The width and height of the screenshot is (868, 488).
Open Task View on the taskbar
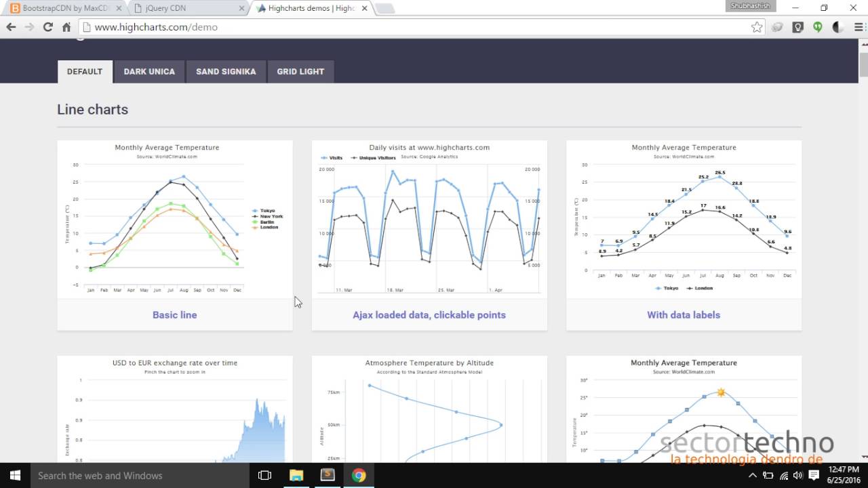tap(265, 475)
